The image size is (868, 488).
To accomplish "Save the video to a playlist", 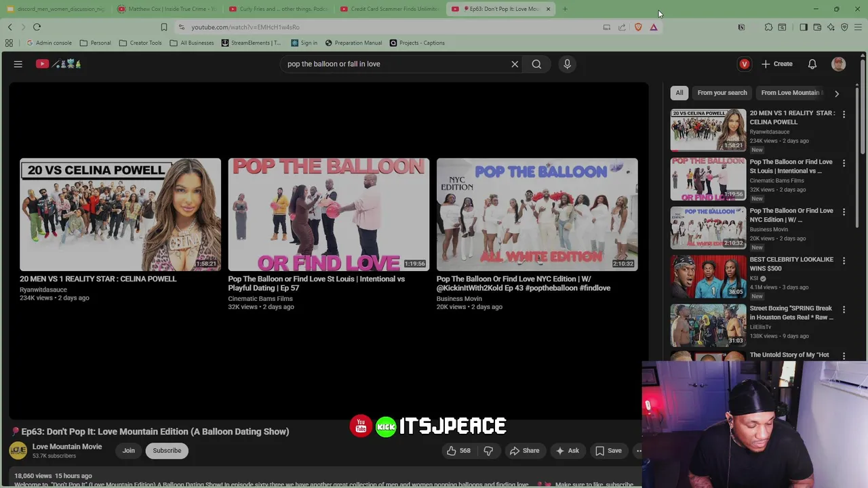I will point(608,451).
